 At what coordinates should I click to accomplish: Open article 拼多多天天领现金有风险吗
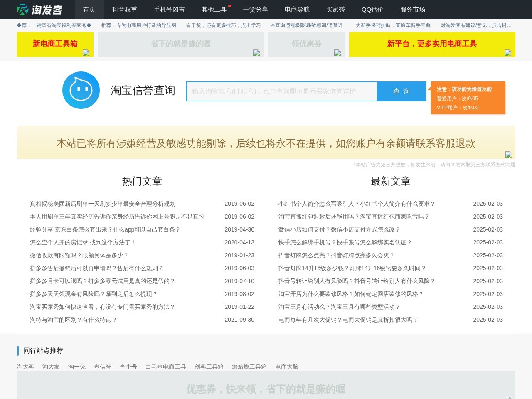tap(94, 294)
